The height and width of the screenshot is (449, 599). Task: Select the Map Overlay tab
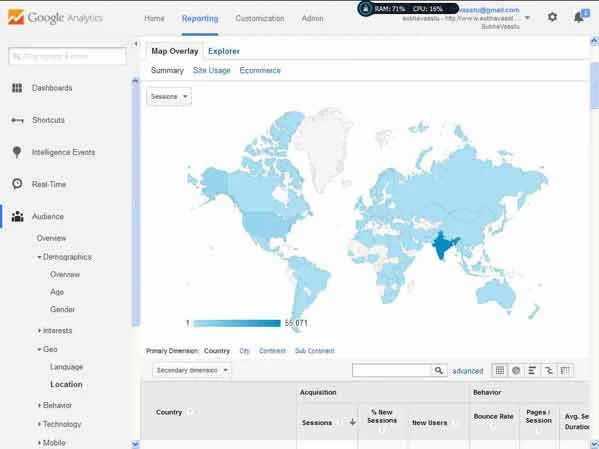click(175, 51)
